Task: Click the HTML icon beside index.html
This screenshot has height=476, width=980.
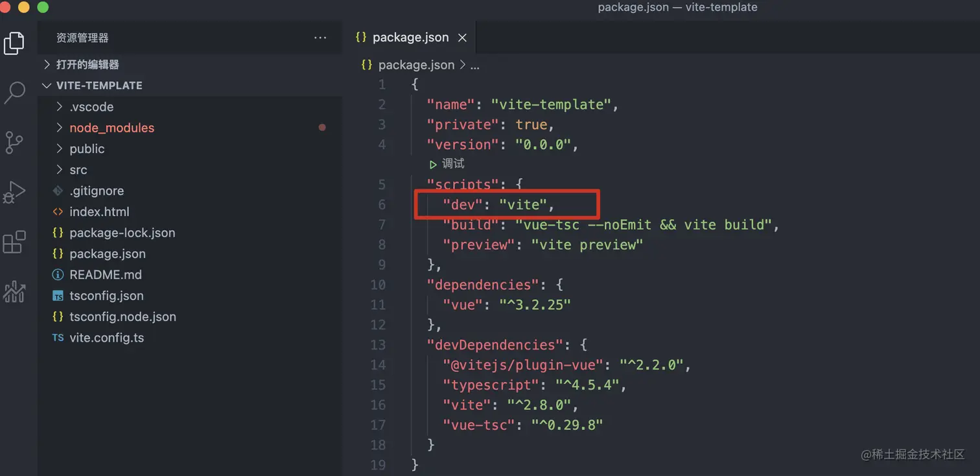Action: tap(58, 211)
